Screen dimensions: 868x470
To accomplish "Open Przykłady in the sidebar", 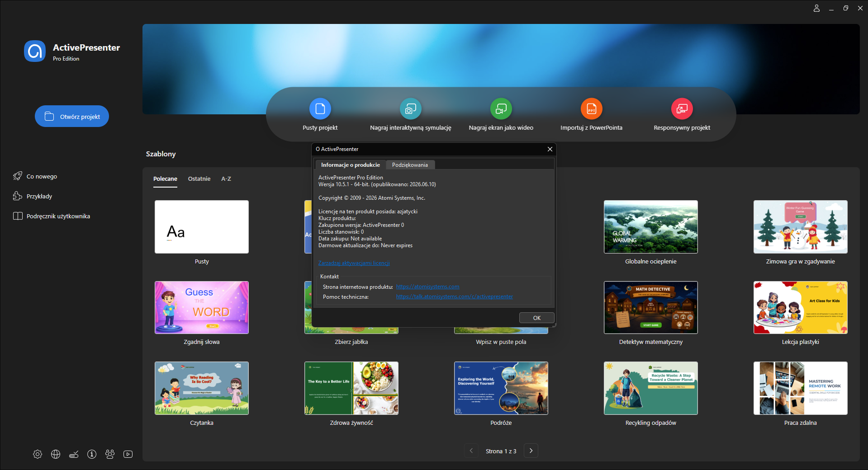I will [33, 196].
